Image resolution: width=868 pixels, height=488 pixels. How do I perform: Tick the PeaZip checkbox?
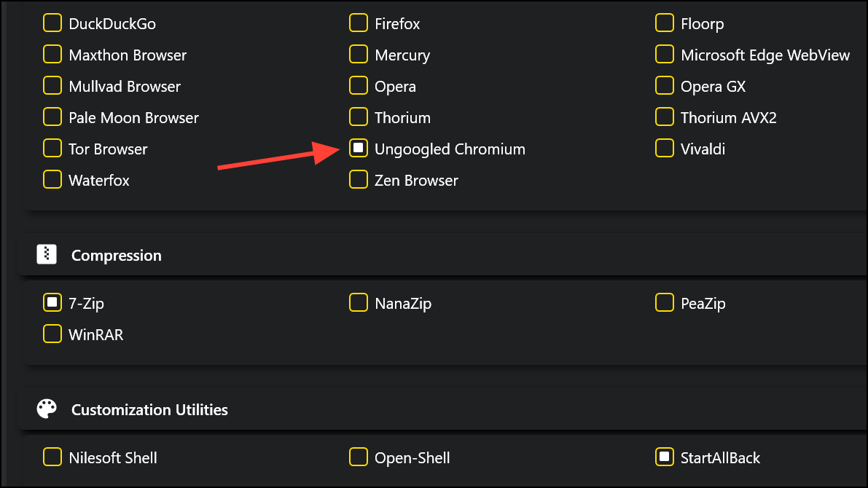(x=664, y=303)
